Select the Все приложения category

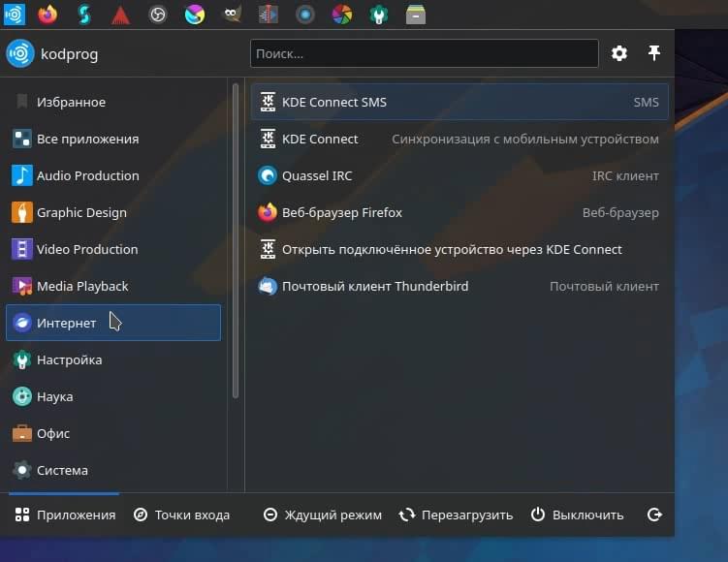[x=113, y=139]
